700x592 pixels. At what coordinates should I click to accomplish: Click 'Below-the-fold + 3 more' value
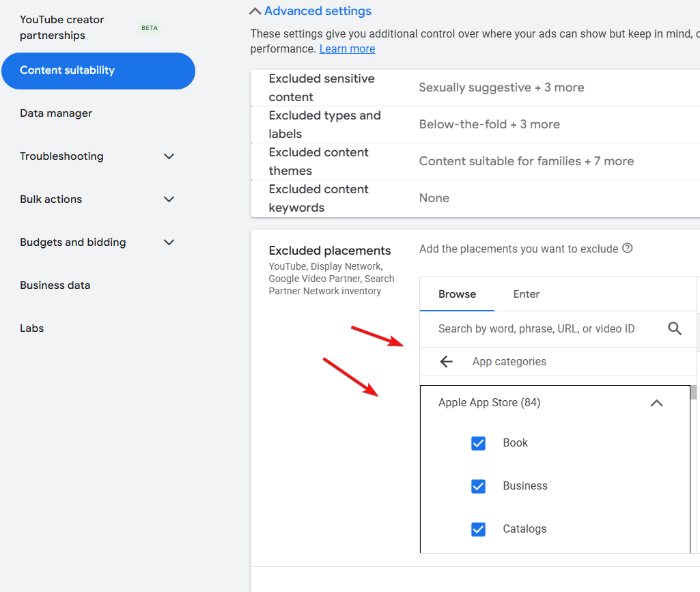489,124
